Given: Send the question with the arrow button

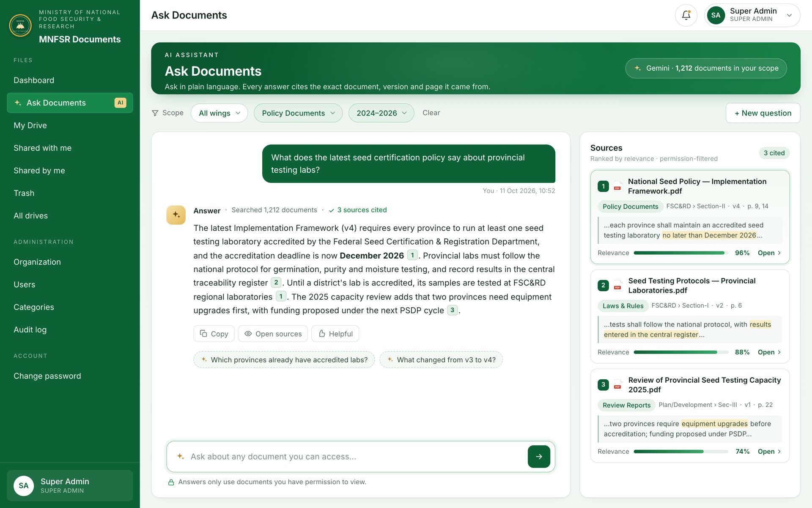Looking at the screenshot, I should [539, 456].
